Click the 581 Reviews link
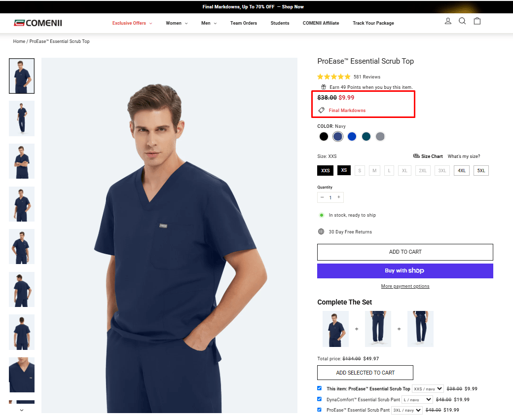513x420 pixels. click(367, 76)
